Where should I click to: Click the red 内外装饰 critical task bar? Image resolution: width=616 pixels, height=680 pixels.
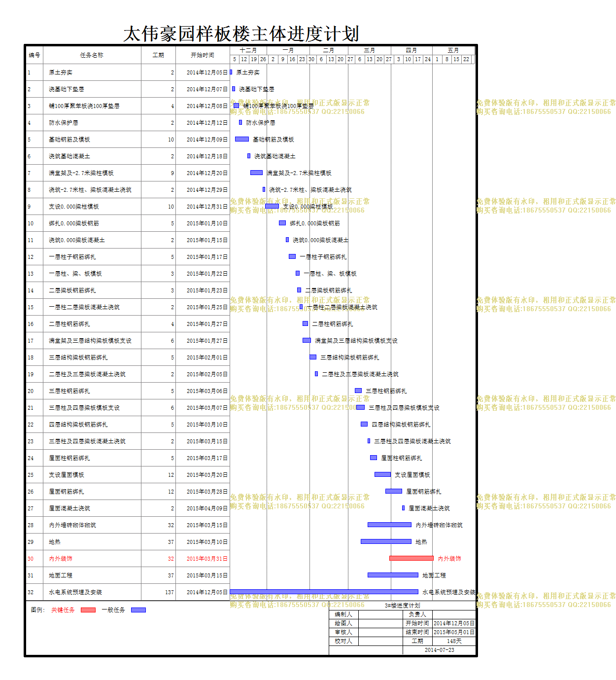click(411, 558)
